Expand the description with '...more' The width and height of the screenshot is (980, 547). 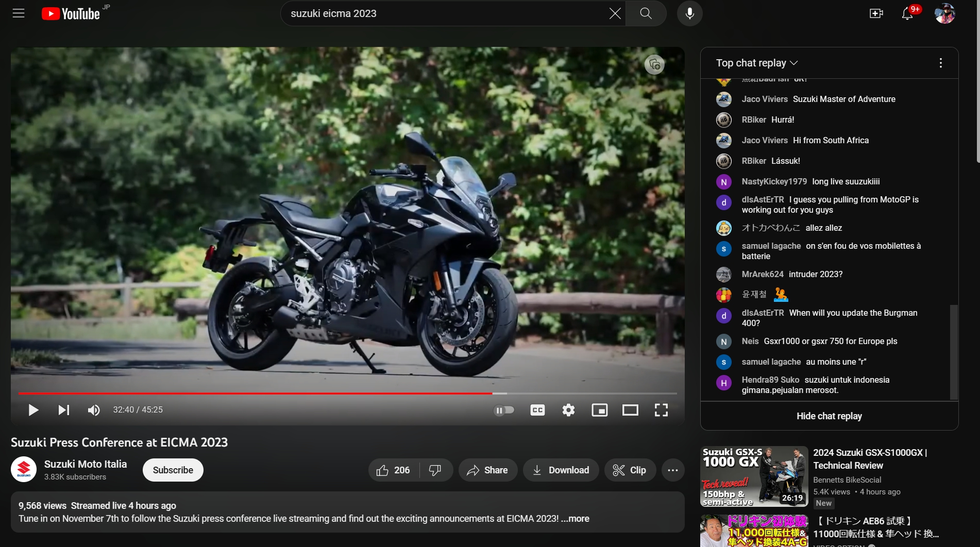tap(576, 519)
